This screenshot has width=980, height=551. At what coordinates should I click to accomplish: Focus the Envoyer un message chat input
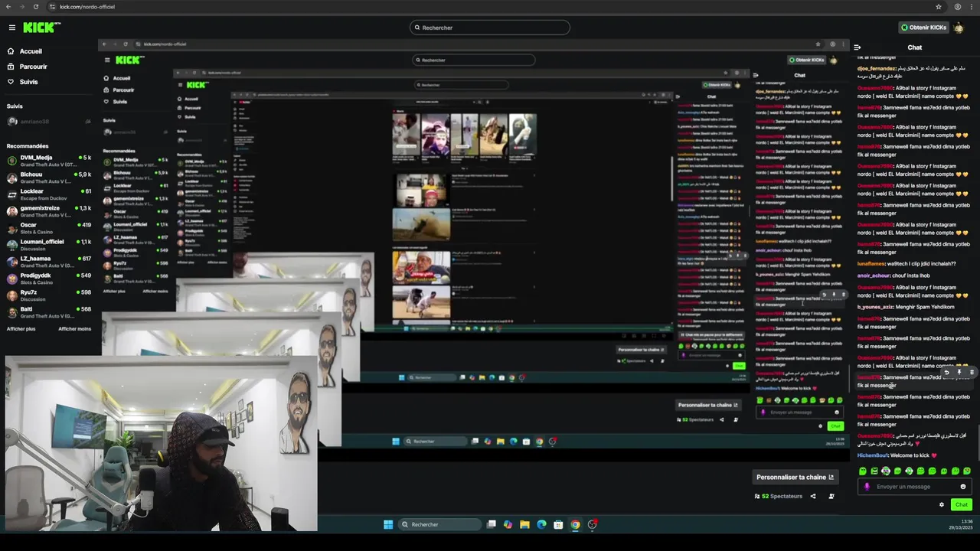[915, 487]
